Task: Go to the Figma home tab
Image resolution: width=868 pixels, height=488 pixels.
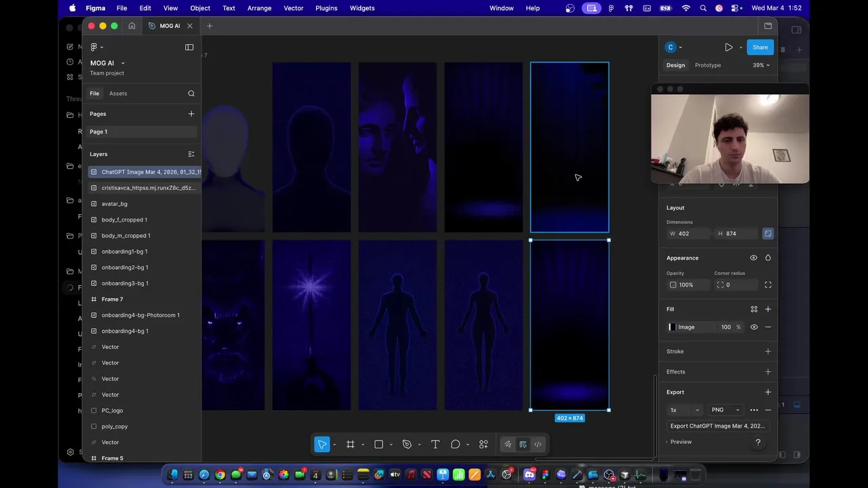Action: 132,26
